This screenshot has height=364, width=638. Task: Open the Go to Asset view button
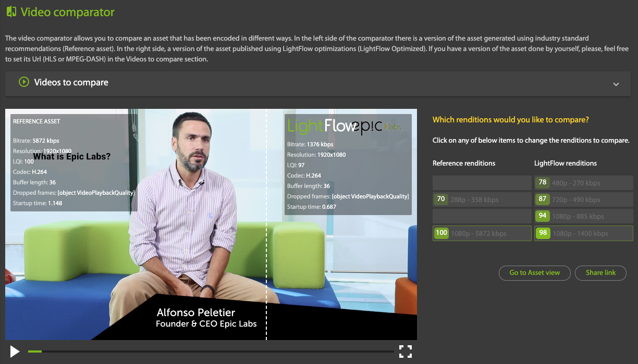[534, 272]
